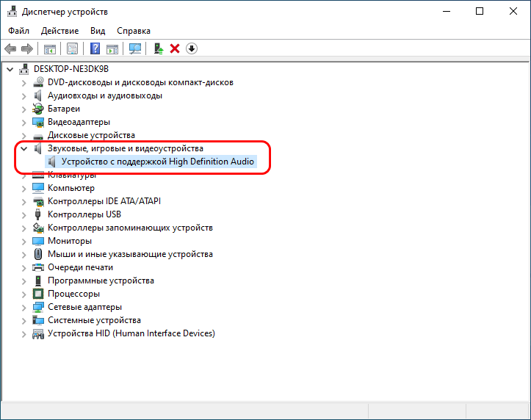
Task: Expand the Батареи chevron
Action: tap(24, 109)
